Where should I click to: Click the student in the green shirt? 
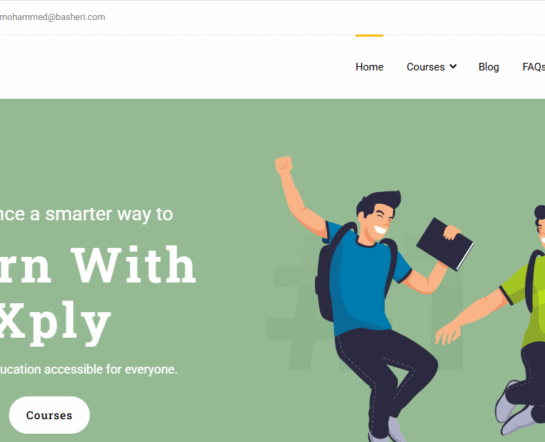(518, 320)
